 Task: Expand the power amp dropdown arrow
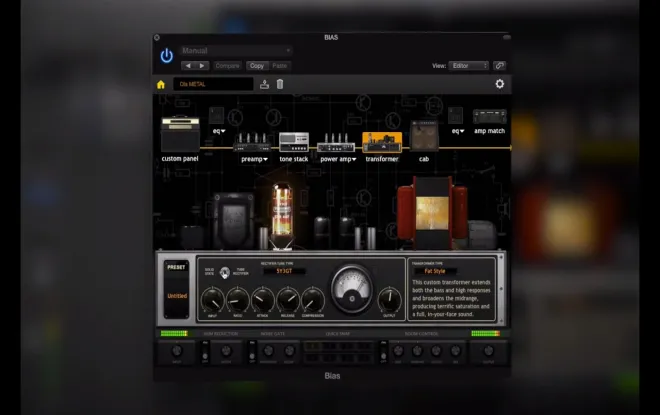[354, 159]
